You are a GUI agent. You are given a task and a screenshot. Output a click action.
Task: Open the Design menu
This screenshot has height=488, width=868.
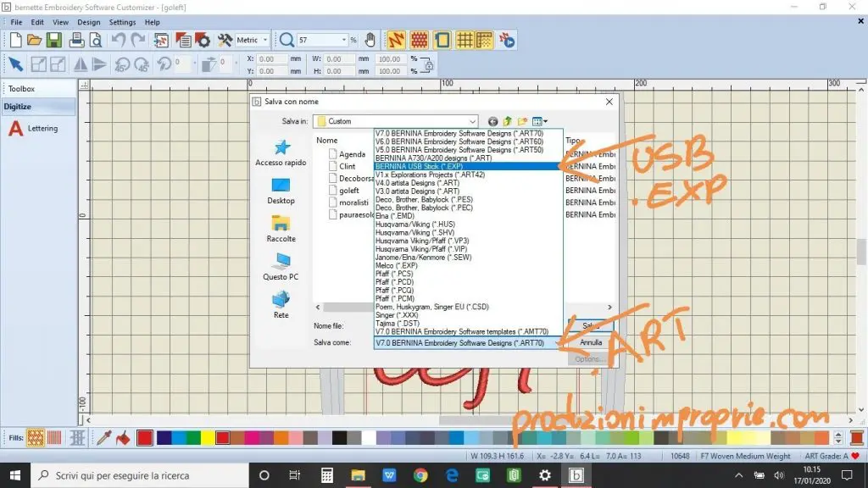pos(88,22)
